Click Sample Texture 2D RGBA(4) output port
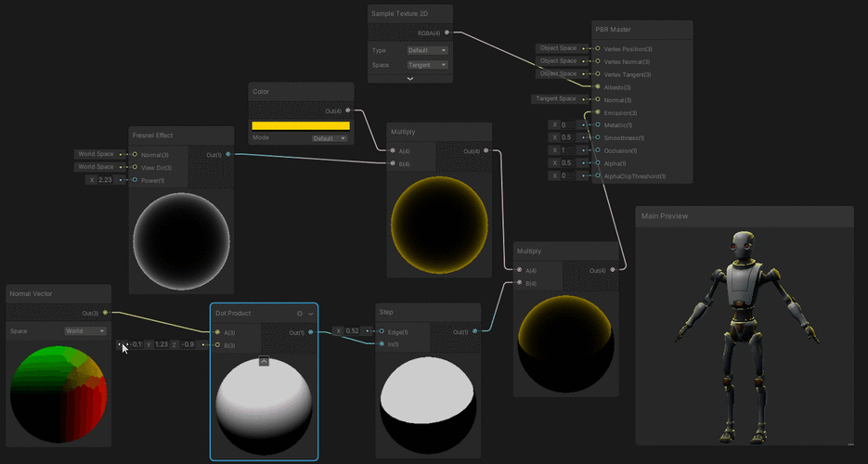 click(x=447, y=32)
